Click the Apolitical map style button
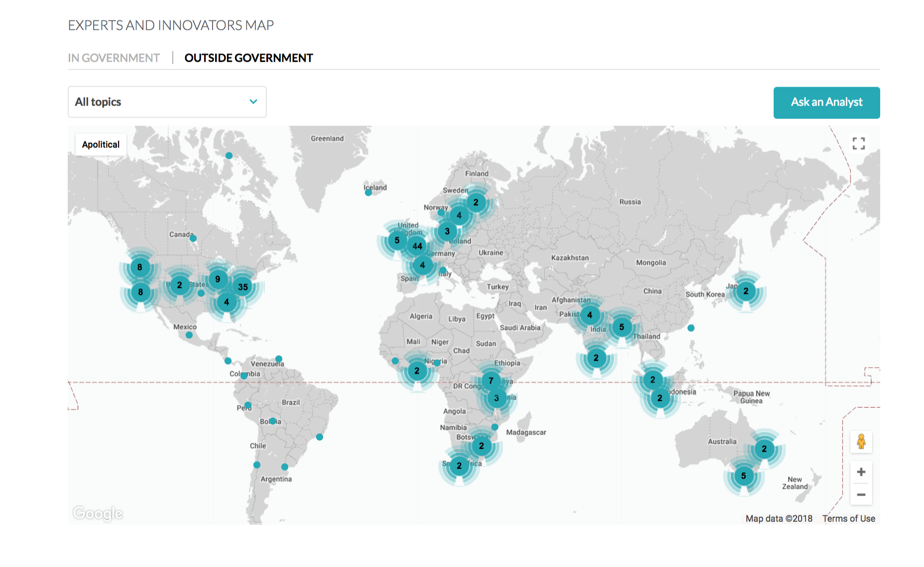The image size is (924, 567). coord(101,144)
